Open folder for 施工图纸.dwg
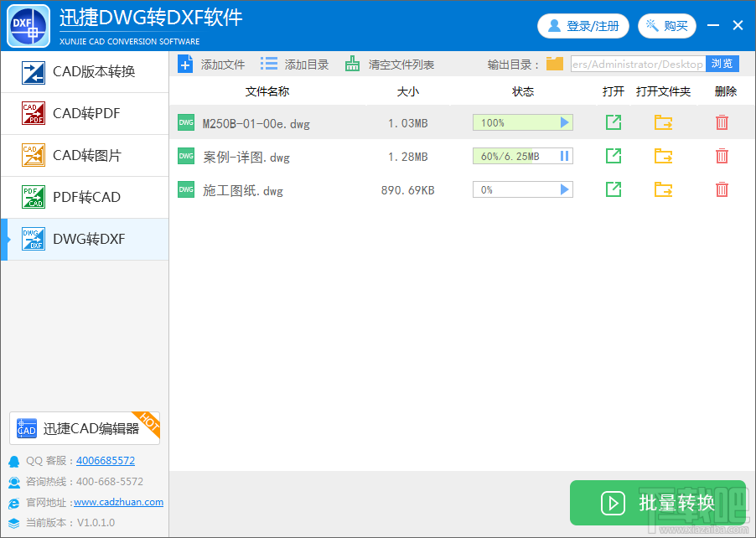The image size is (756, 538). click(x=664, y=189)
